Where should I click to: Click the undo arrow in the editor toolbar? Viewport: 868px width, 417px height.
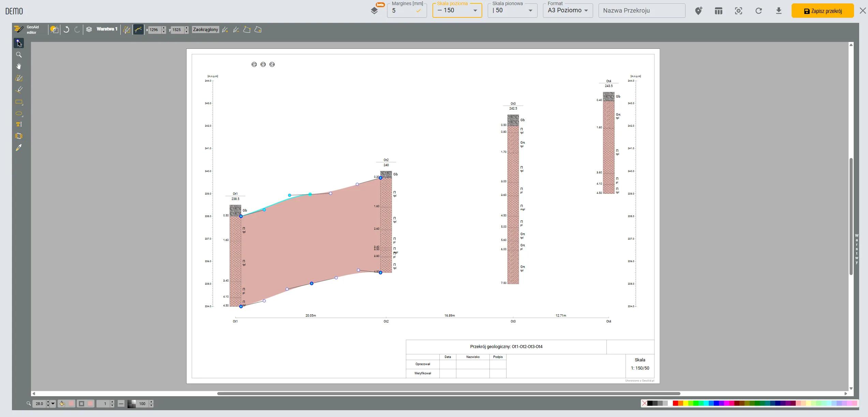[67, 30]
